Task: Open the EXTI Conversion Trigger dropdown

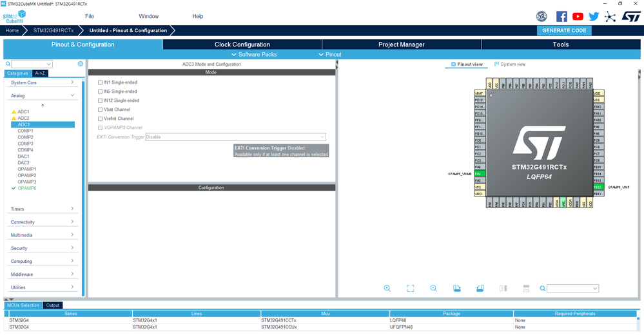Action: coord(235,137)
